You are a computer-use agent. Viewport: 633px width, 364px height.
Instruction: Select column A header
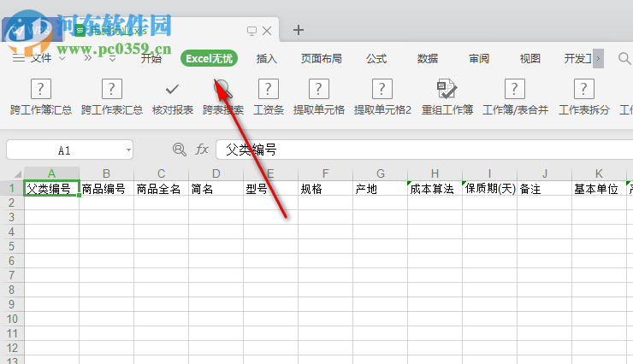pos(51,173)
